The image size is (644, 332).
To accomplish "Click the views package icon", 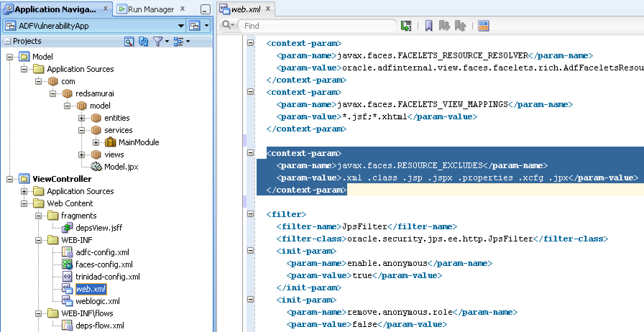I will point(96,155).
